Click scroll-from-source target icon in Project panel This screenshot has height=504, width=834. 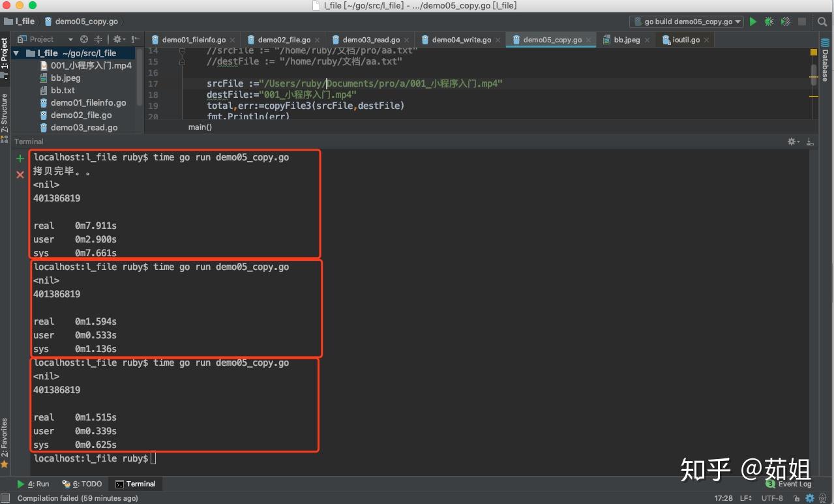click(x=84, y=39)
